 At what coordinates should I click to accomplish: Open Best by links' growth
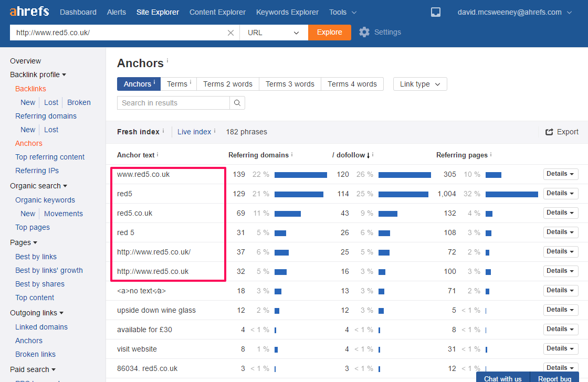tap(49, 270)
